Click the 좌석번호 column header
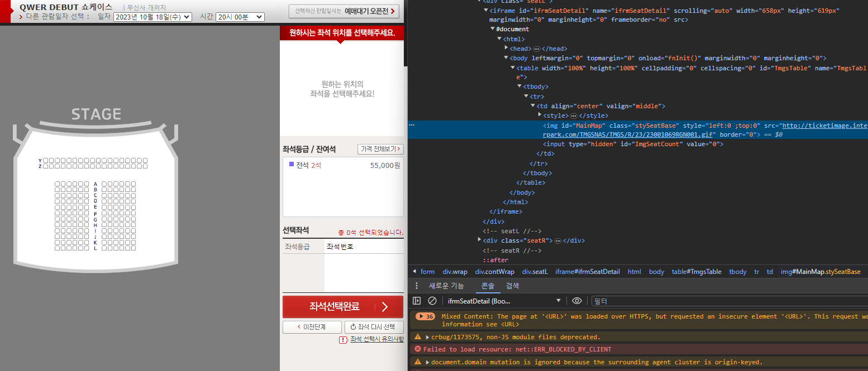Image resolution: width=868 pixels, height=371 pixels. [340, 247]
